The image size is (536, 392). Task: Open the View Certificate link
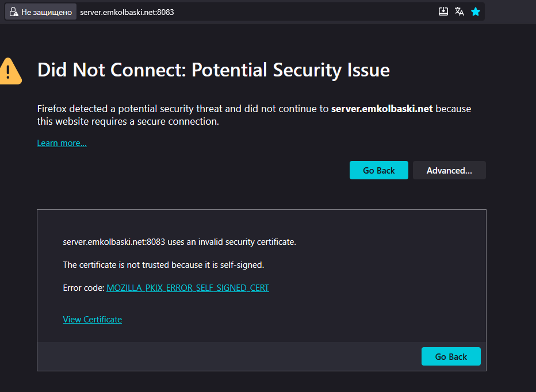coord(92,320)
